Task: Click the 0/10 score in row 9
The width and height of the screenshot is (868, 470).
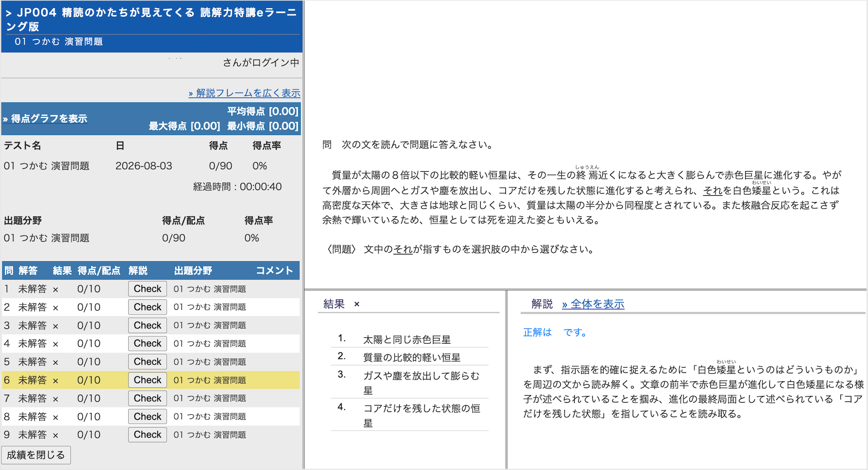Action: click(x=89, y=435)
